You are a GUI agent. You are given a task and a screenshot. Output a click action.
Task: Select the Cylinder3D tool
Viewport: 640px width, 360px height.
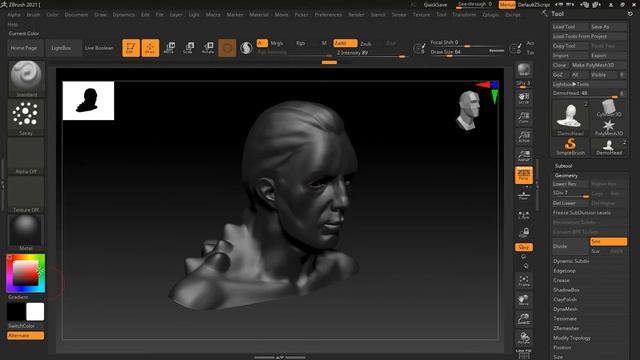609,109
